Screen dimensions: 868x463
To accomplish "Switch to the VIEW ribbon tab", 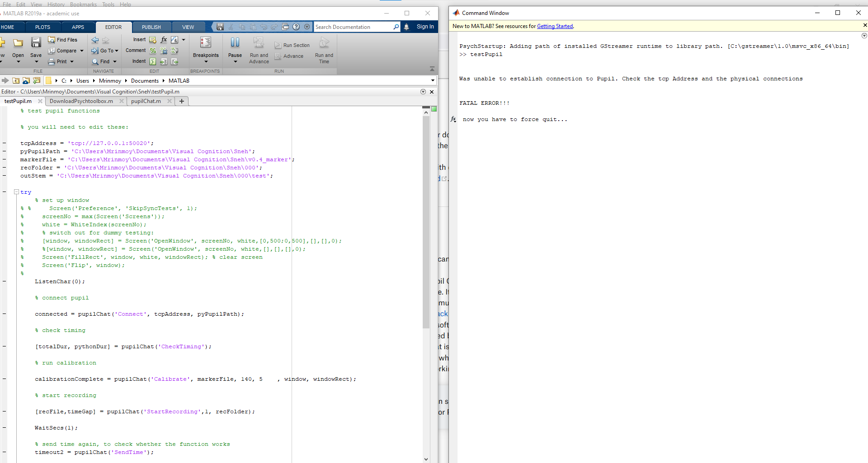I will (188, 27).
